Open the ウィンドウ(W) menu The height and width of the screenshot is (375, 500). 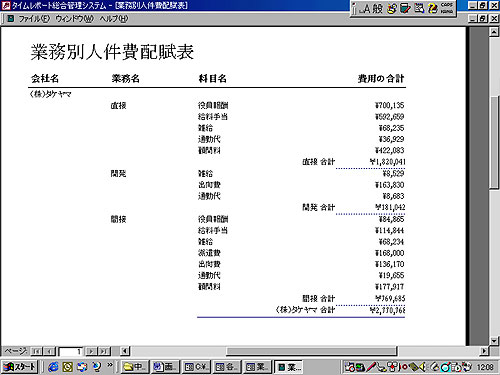point(74,19)
